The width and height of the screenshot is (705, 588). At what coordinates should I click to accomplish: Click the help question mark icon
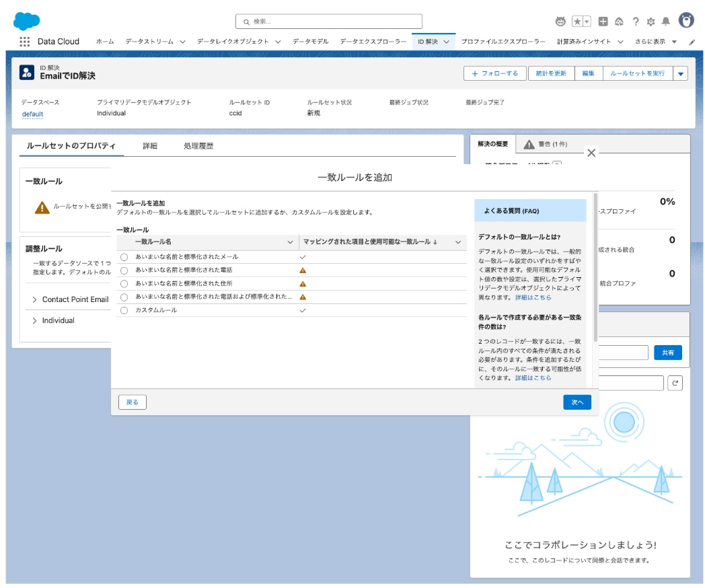pos(636,22)
